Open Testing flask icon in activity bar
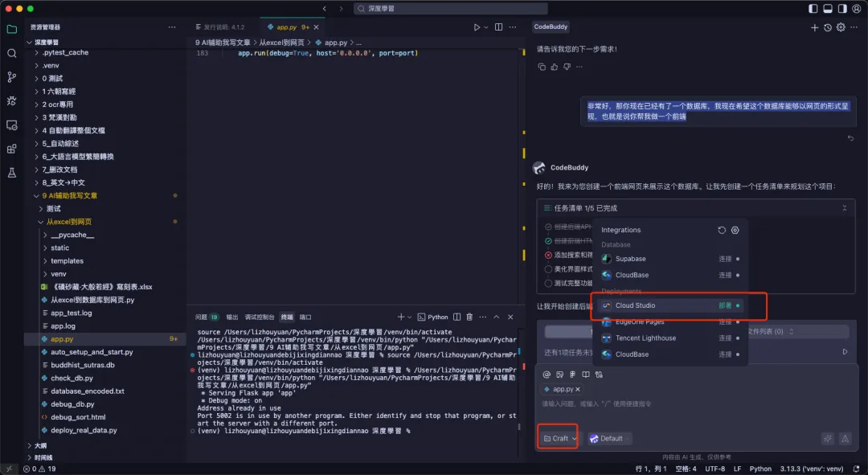 [11, 173]
